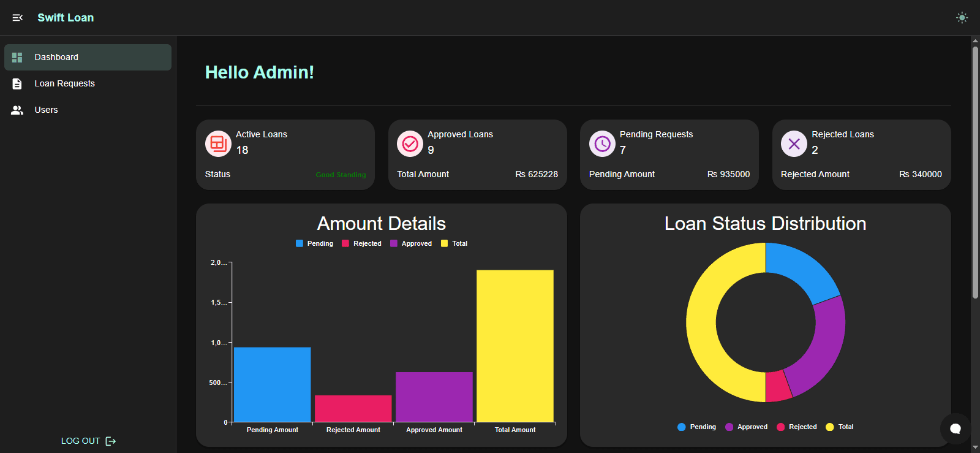Click the 'Hello Admin!' heading
This screenshot has height=453, width=980.
pyautogui.click(x=259, y=72)
